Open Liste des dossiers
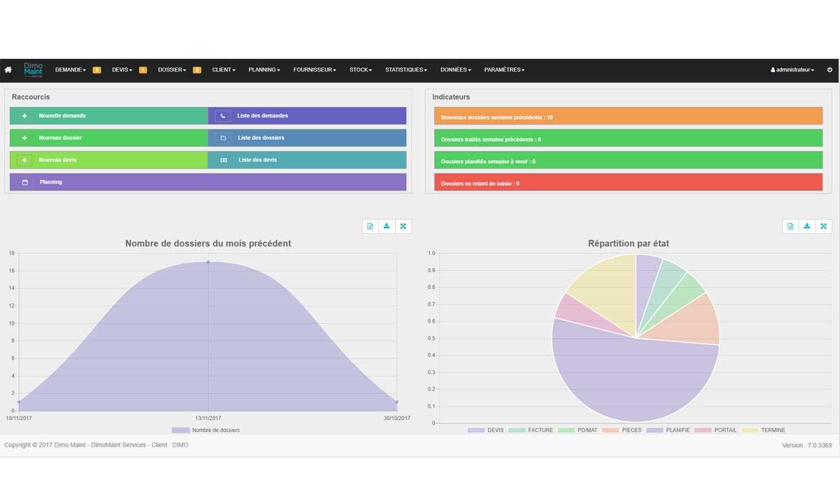Image resolution: width=840 pixels, height=504 pixels. point(307,138)
